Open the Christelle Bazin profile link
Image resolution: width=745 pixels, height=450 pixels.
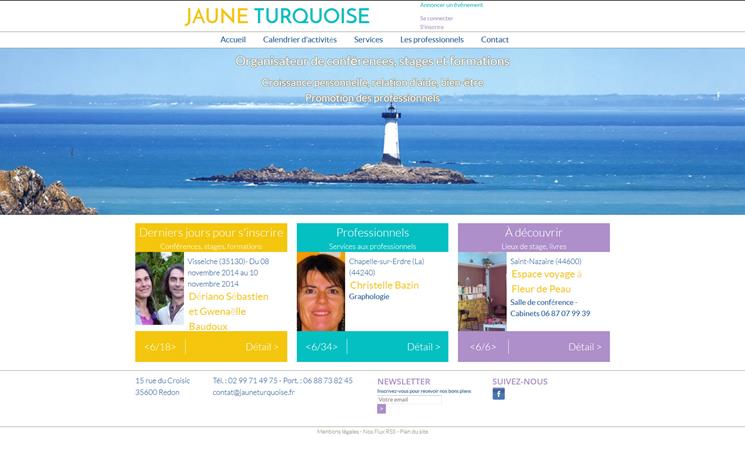coord(384,285)
